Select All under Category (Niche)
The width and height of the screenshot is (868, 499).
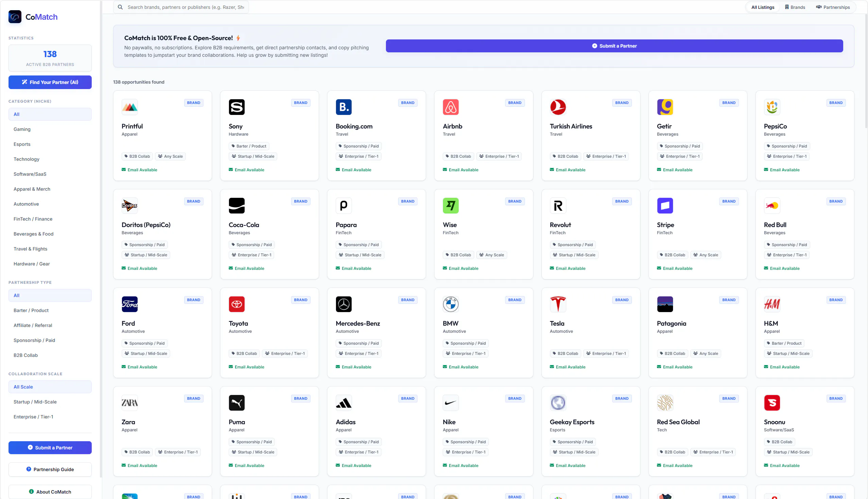pos(50,114)
